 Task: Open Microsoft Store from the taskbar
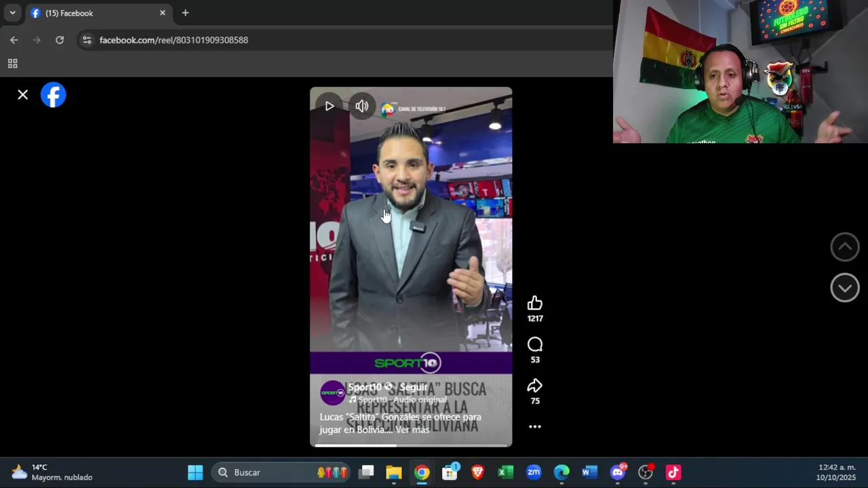click(x=450, y=472)
